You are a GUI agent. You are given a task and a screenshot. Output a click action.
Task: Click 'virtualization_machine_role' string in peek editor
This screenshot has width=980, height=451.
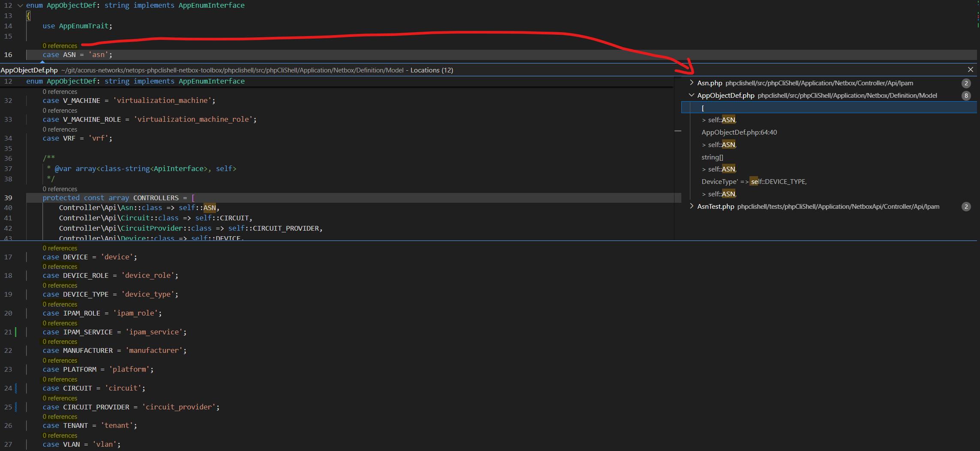tap(193, 119)
